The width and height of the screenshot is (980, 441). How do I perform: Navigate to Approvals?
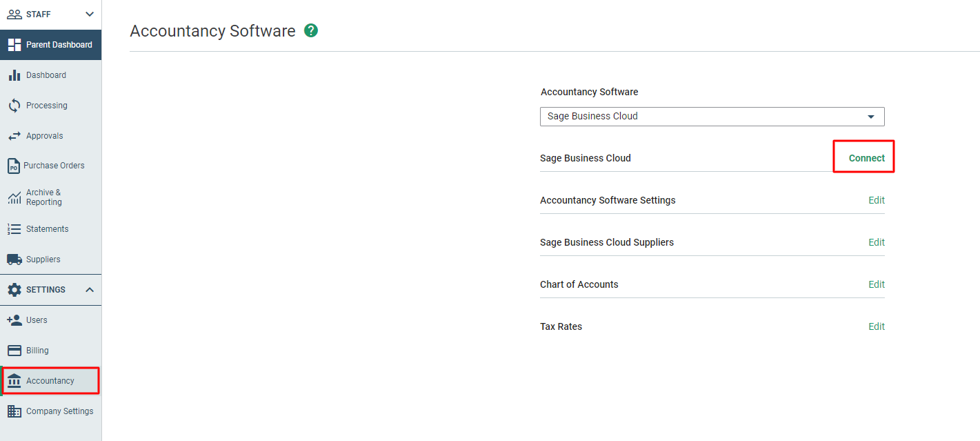tap(51, 136)
